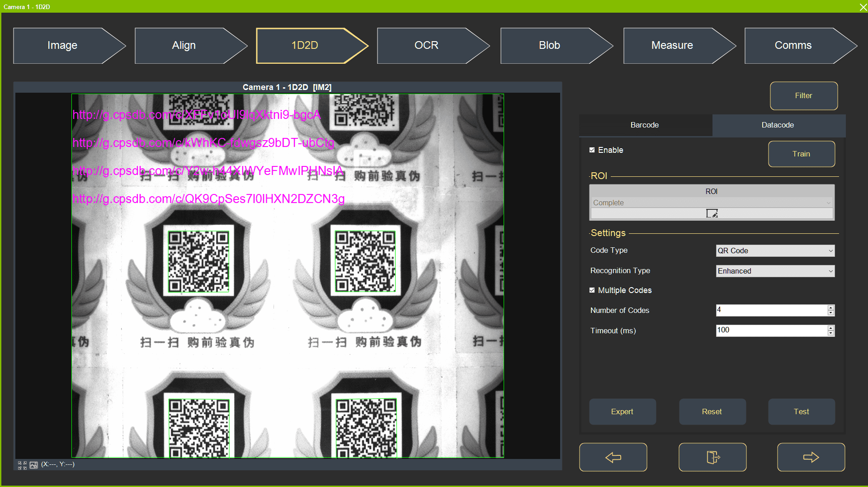The height and width of the screenshot is (487, 868).
Task: Close the Camera 1 - 1D2D window
Action: (863, 7)
